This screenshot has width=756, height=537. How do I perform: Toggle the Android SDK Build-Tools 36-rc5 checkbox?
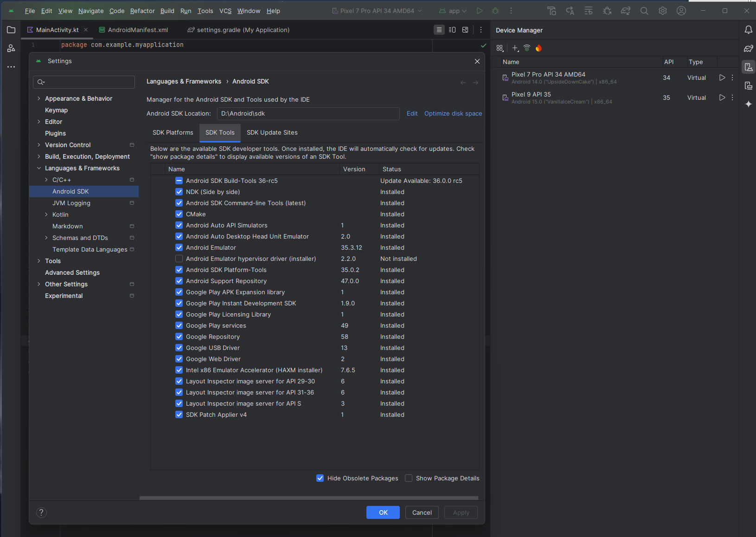[x=179, y=181]
